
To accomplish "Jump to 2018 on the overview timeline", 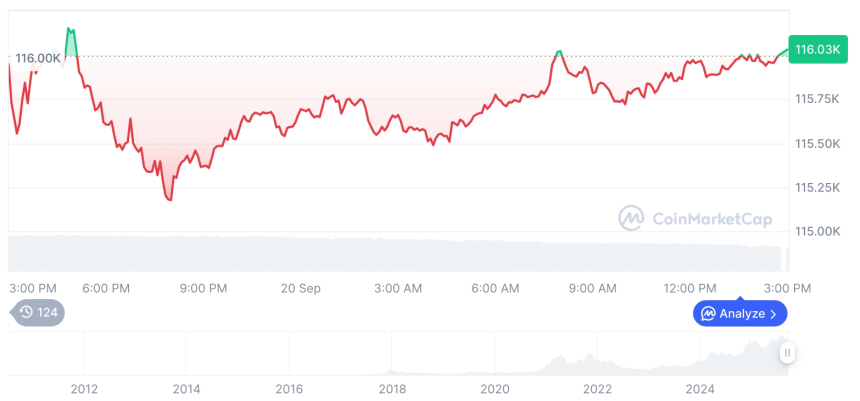I will click(x=392, y=388).
